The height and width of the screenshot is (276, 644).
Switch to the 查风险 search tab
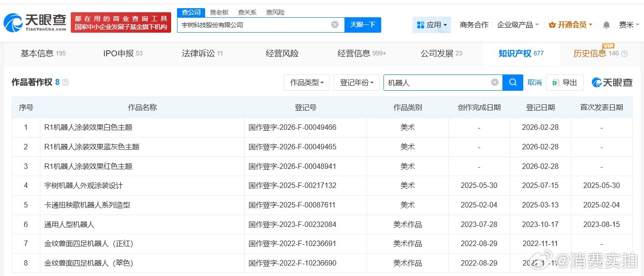tap(275, 12)
